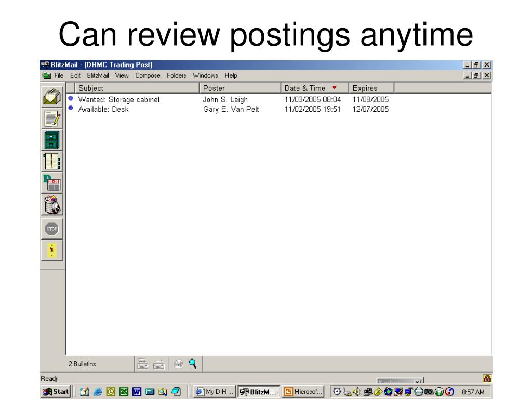Open the View menu
This screenshot has width=532, height=399.
pyautogui.click(x=122, y=76)
